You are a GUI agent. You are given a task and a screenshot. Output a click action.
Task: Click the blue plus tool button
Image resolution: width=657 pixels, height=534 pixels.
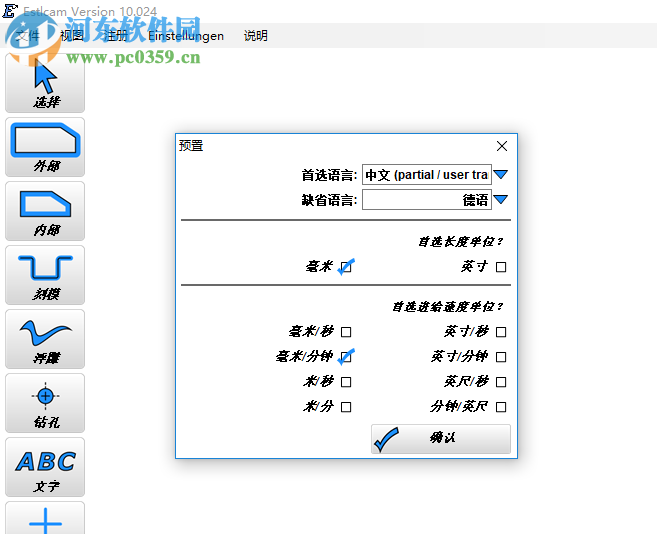coord(45,518)
